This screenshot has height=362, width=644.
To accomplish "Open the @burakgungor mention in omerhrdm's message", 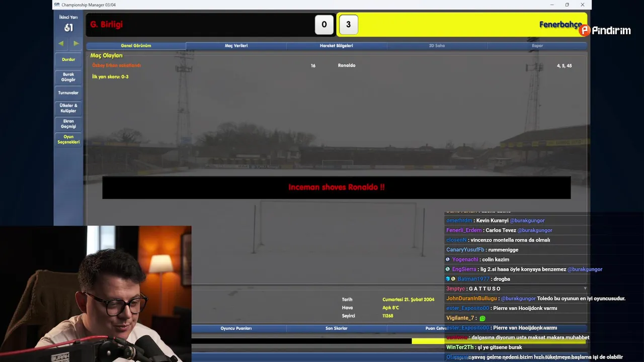I will click(x=527, y=220).
